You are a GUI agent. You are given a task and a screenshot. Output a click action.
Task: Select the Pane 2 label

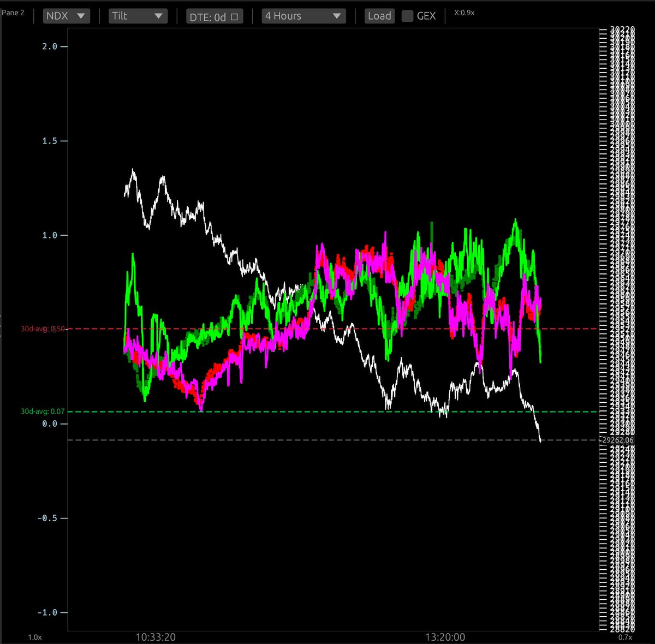coord(13,13)
